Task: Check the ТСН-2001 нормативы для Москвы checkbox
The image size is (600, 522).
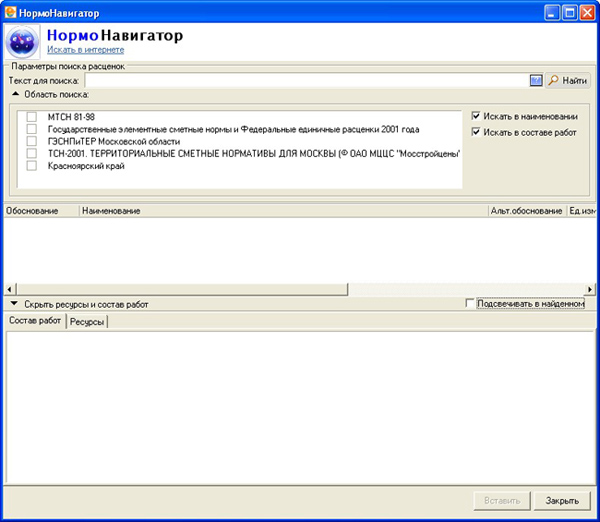Action: [32, 153]
